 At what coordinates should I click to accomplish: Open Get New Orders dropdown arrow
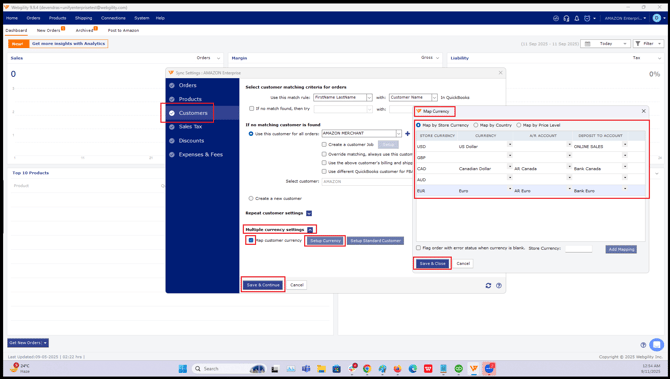[x=45, y=343]
